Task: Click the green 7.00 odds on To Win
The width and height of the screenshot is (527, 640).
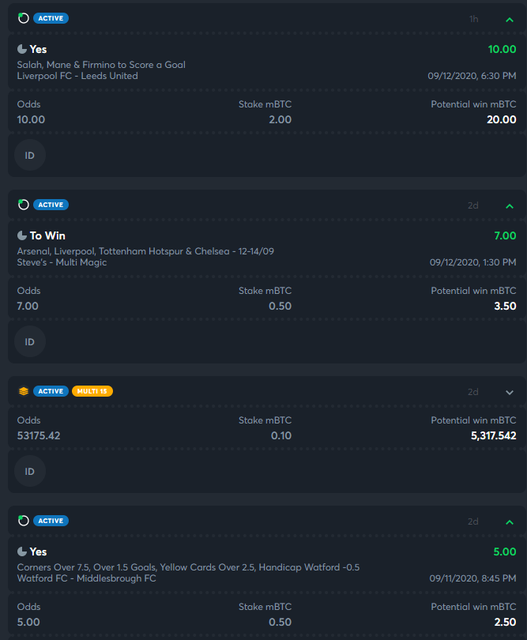Action: [x=505, y=236]
